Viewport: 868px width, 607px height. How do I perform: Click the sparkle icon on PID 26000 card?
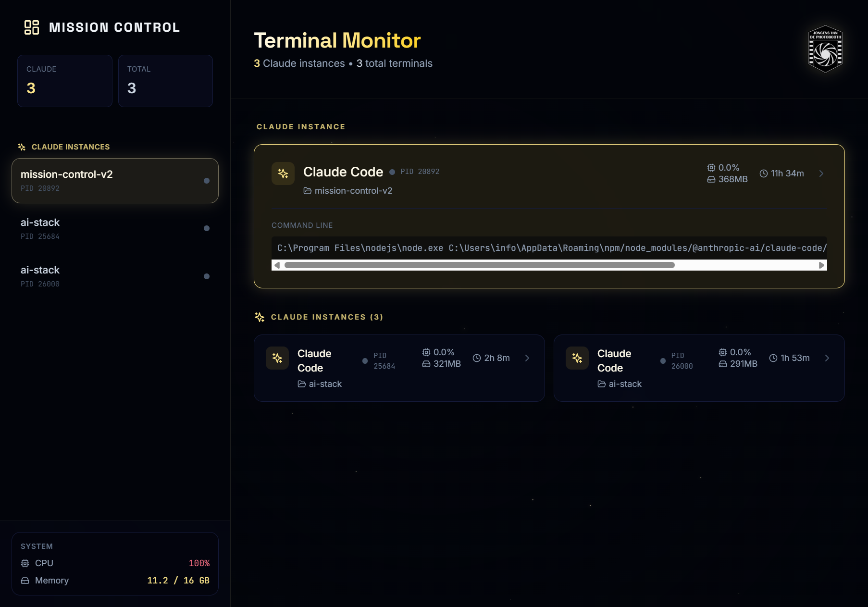577,358
